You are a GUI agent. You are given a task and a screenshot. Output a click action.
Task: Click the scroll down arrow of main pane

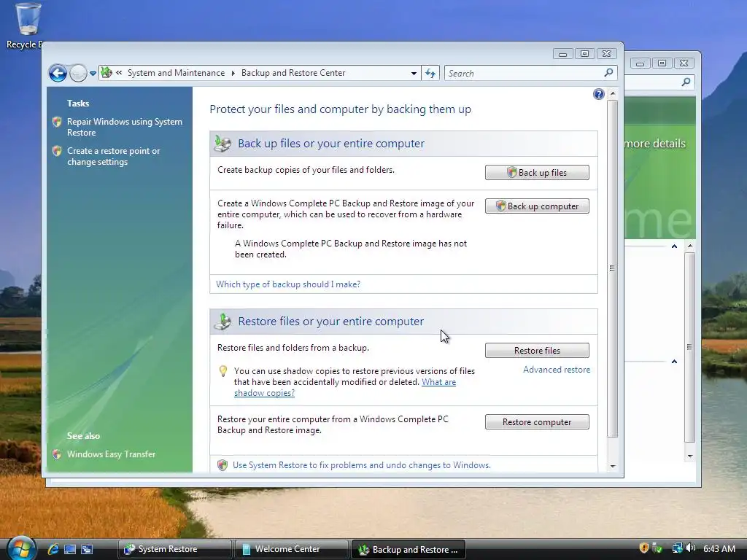(x=613, y=466)
